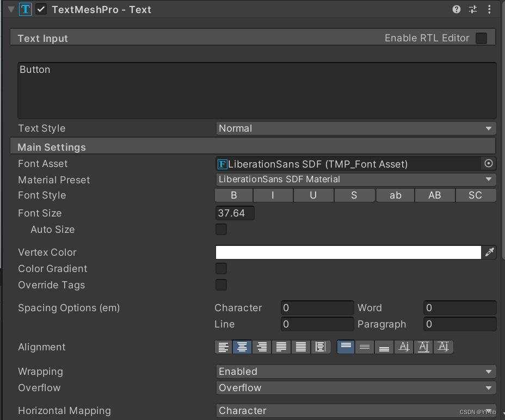
Task: Toggle bold font style with the B button
Action: (233, 195)
